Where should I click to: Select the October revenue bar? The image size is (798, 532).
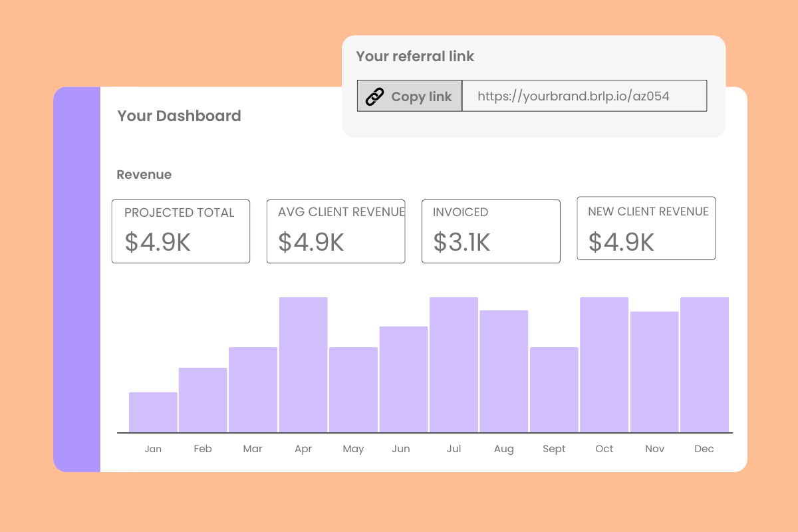coord(604,364)
